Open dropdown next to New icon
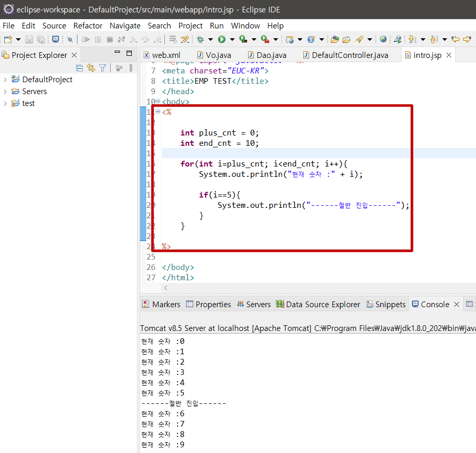The image size is (476, 453). pos(18,39)
